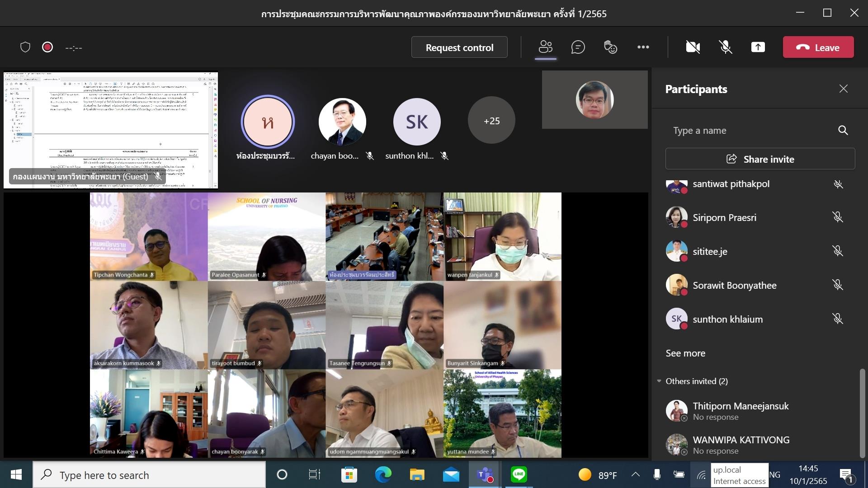Screen dimensions: 868x488
Task: Expand list with See more
Action: (685, 353)
